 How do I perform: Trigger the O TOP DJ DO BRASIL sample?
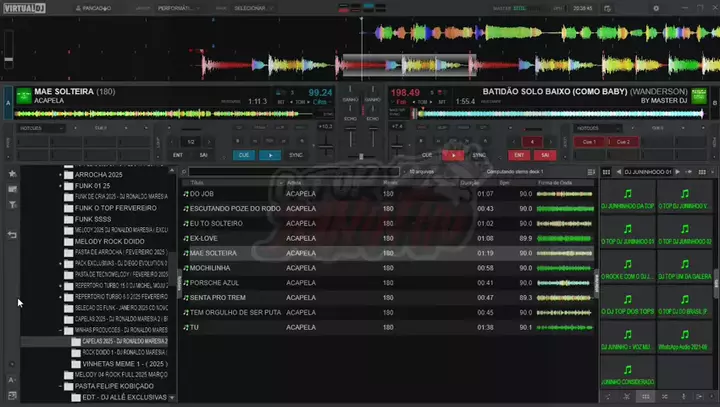[x=685, y=303]
